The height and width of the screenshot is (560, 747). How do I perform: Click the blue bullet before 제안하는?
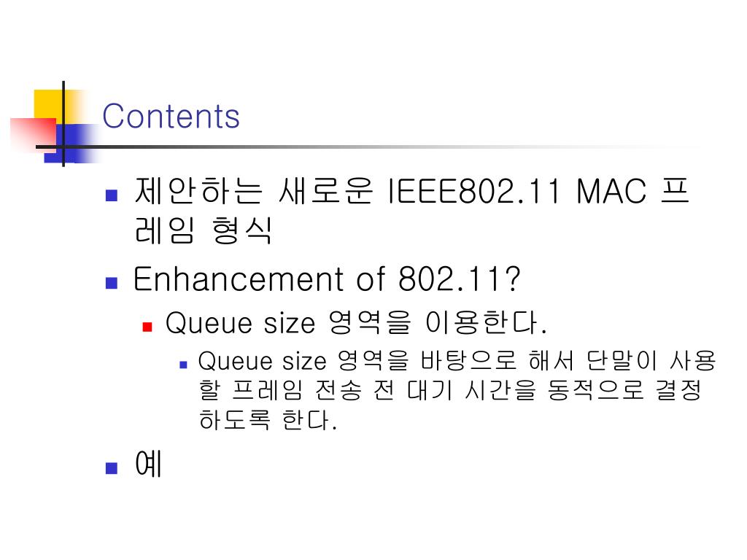click(x=112, y=195)
